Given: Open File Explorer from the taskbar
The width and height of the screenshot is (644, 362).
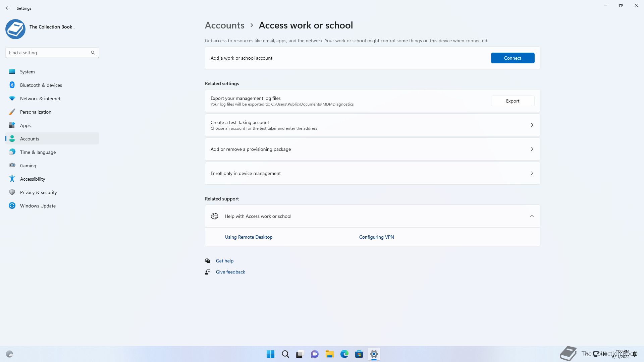Looking at the screenshot, I should pyautogui.click(x=329, y=354).
